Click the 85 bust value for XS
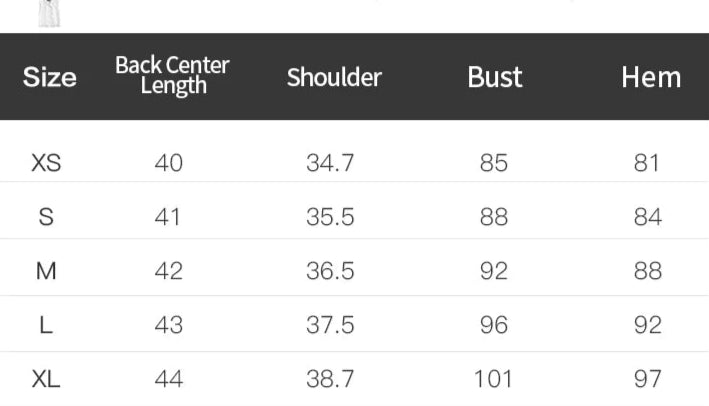The height and width of the screenshot is (406, 709). (x=494, y=162)
